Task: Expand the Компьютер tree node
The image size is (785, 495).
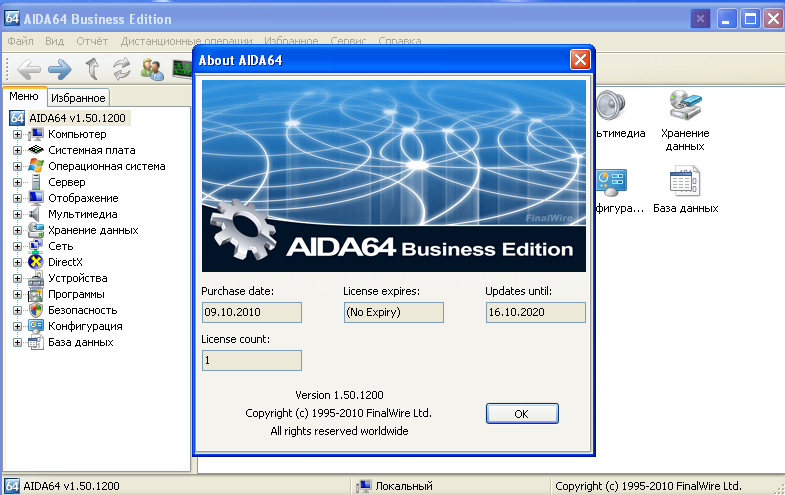Action: tap(17, 134)
